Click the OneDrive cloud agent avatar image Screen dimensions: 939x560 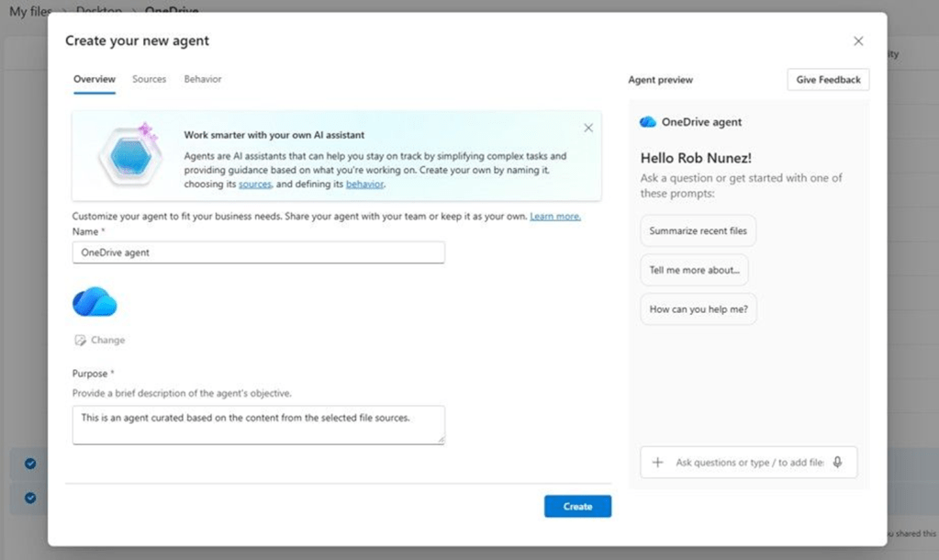95,301
